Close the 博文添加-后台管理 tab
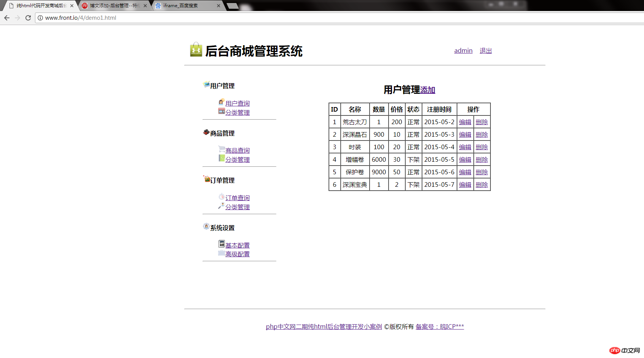 point(145,6)
